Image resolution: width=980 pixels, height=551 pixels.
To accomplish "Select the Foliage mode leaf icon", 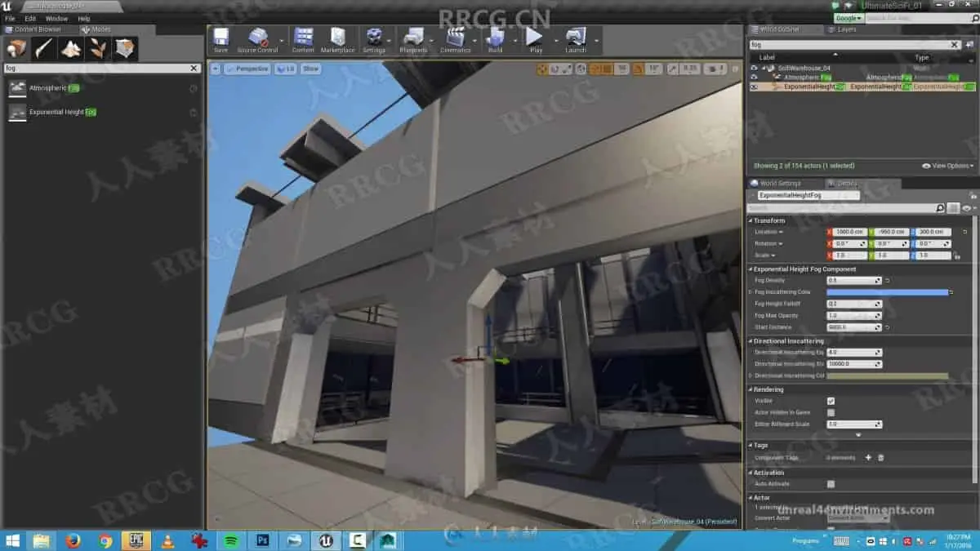I will (98, 49).
